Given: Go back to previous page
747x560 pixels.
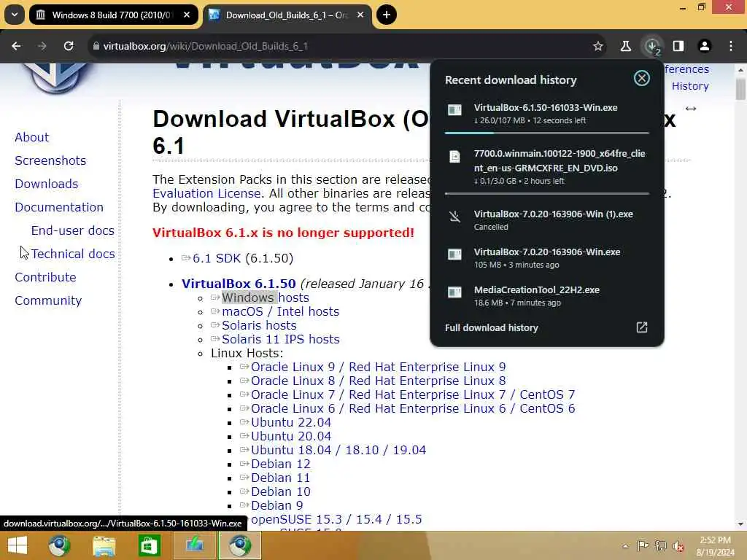Looking at the screenshot, I should (16, 46).
